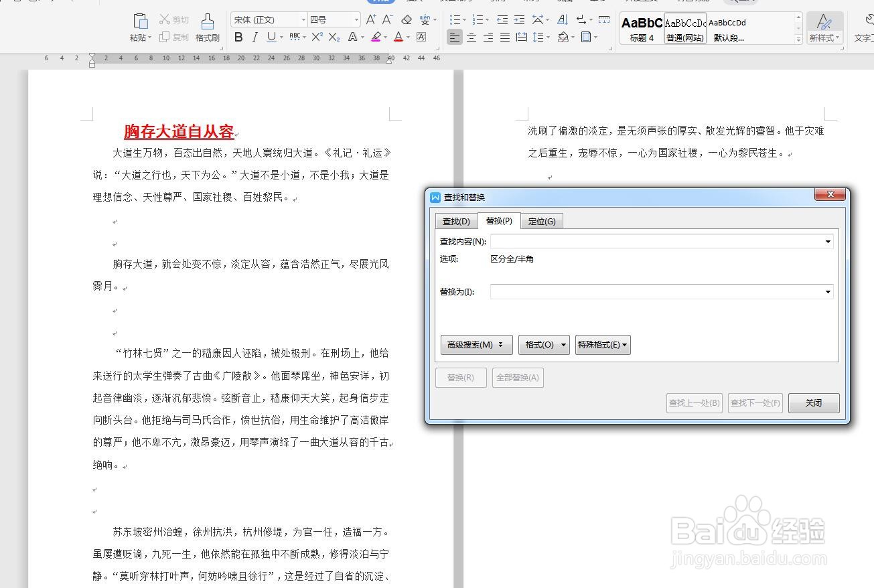
Task: Open the font size dropdown 四号
Action: point(356,20)
